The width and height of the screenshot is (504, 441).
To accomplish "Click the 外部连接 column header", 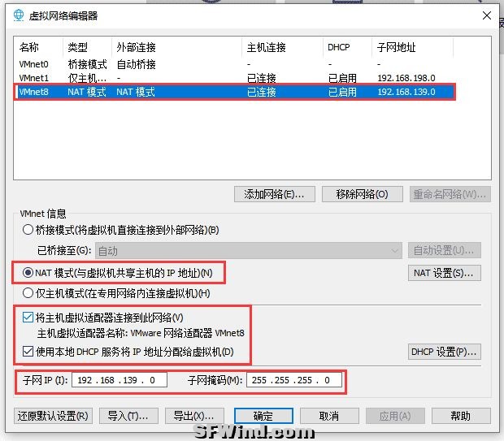I will click(176, 47).
